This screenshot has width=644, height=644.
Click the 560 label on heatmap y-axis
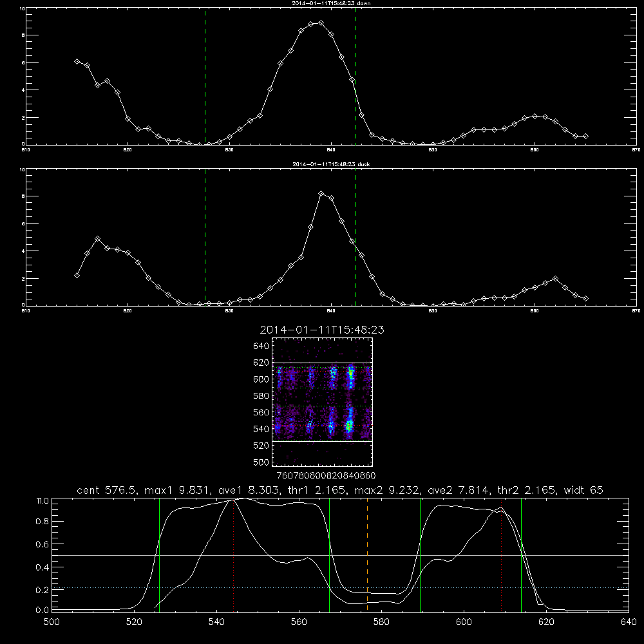coord(261,412)
